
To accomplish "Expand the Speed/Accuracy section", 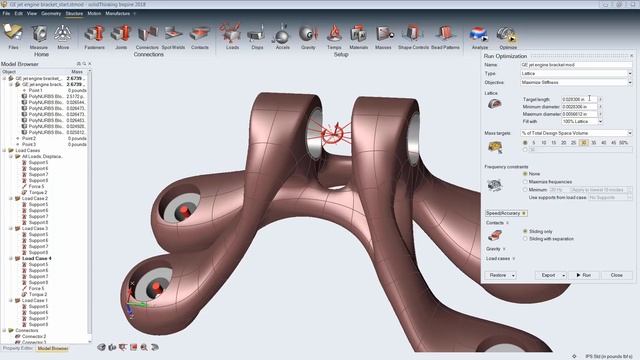I will click(x=506, y=213).
